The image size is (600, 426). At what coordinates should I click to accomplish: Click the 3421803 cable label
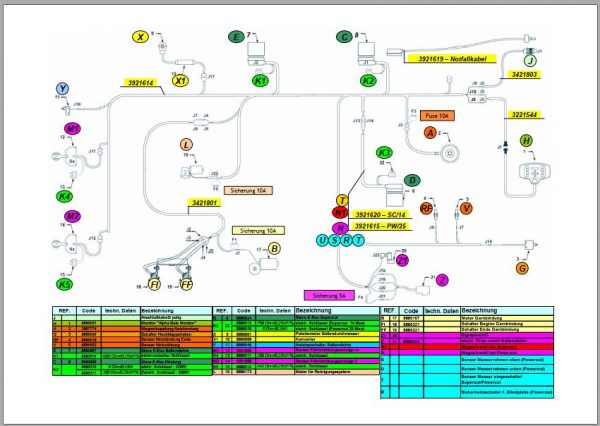[x=524, y=75]
